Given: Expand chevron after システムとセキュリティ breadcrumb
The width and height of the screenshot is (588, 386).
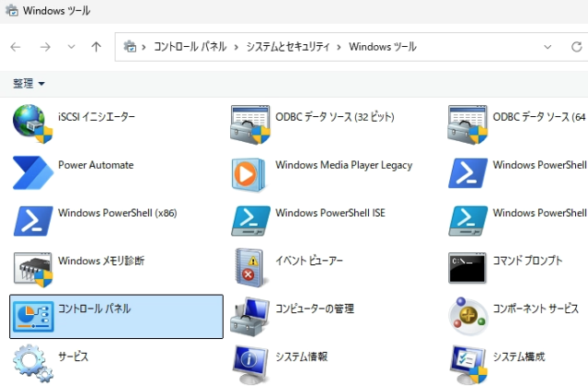Looking at the screenshot, I should (x=340, y=47).
